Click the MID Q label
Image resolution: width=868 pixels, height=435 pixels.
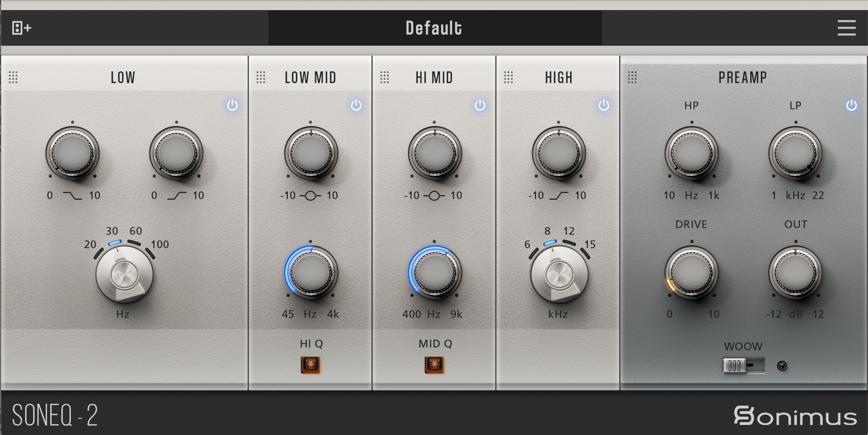click(x=435, y=344)
